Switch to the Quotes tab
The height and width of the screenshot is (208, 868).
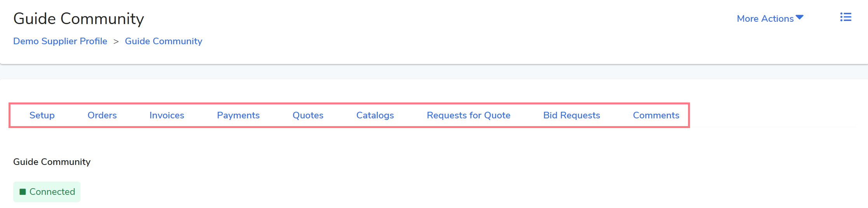[308, 115]
